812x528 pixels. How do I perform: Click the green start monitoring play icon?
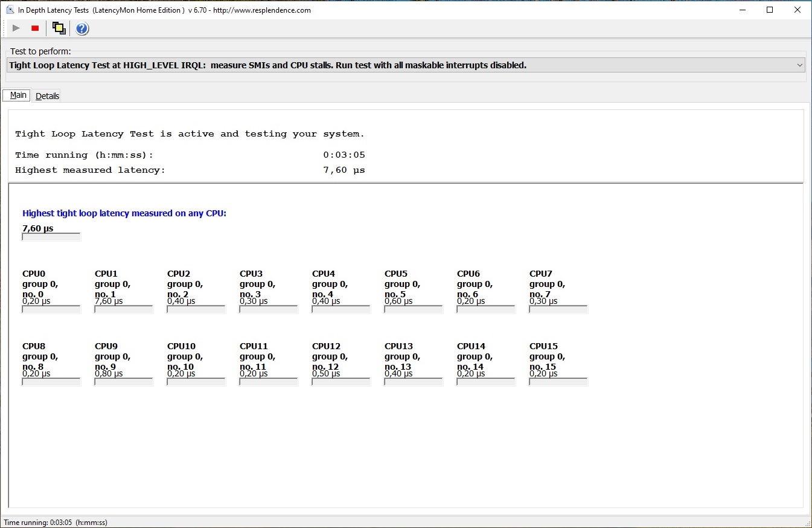[x=16, y=28]
